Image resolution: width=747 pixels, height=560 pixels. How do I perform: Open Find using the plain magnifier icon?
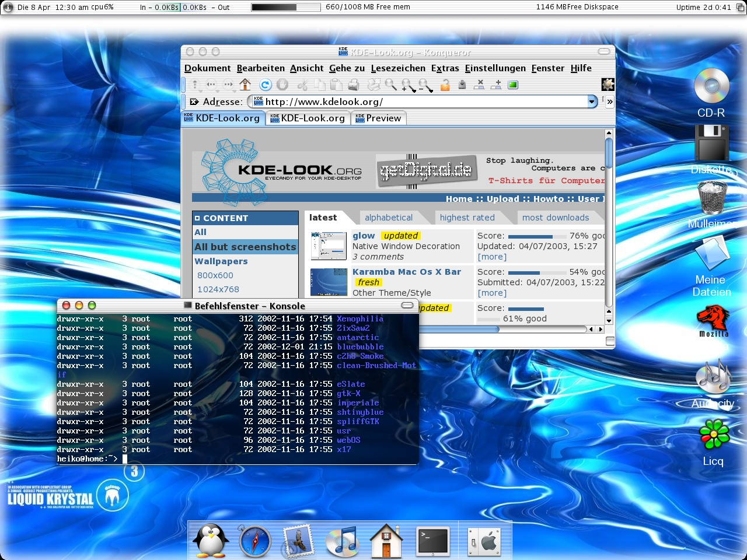390,85
